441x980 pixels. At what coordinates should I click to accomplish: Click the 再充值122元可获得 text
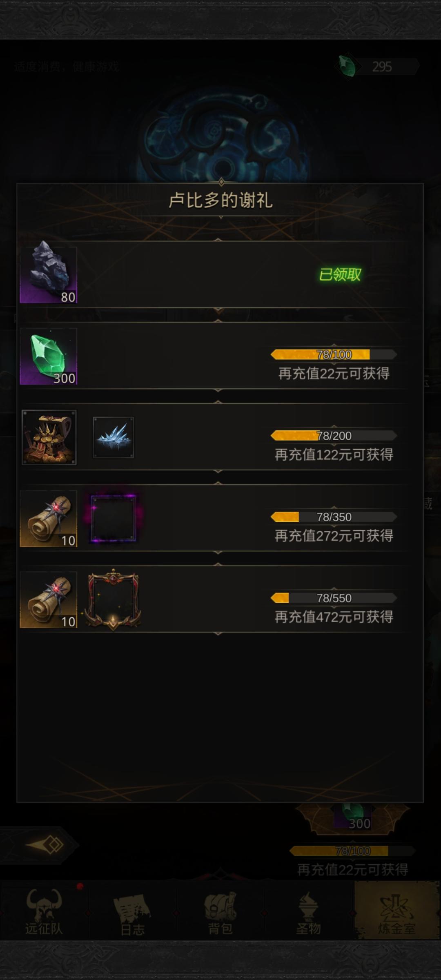pos(334,454)
